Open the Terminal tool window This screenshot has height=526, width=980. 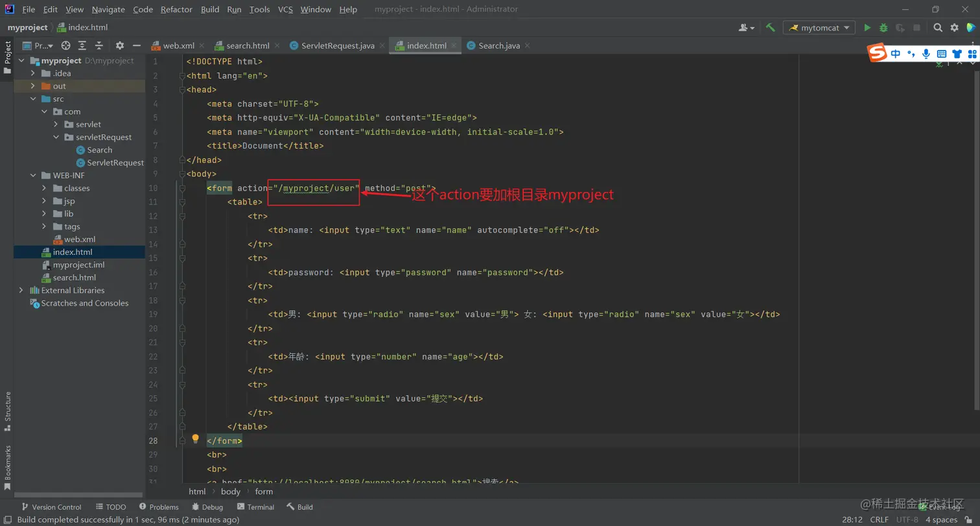(x=255, y=507)
